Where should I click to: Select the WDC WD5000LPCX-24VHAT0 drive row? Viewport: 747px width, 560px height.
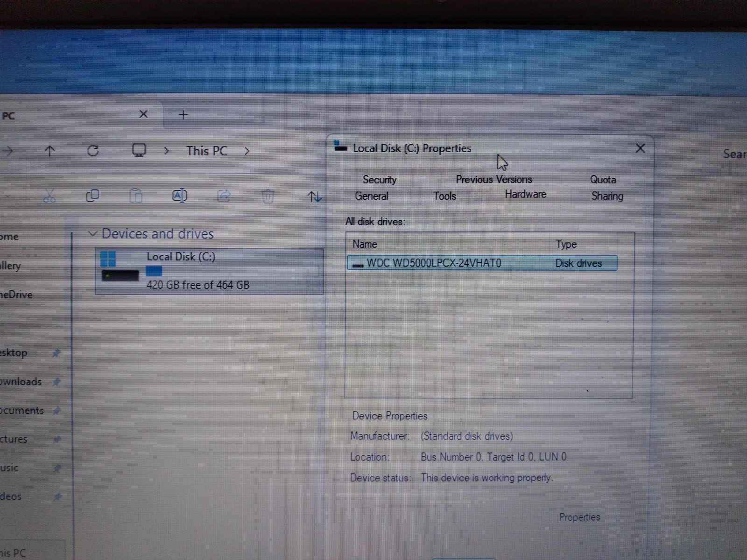click(x=482, y=263)
